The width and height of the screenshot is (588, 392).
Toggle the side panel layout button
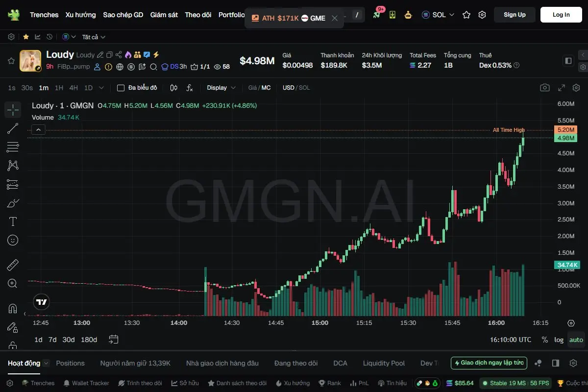pos(568,61)
